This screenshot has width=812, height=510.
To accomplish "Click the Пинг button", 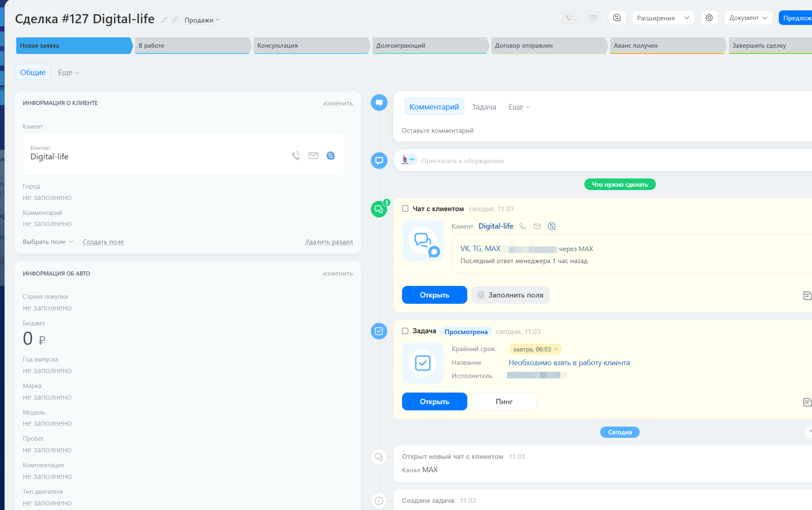I will [504, 402].
